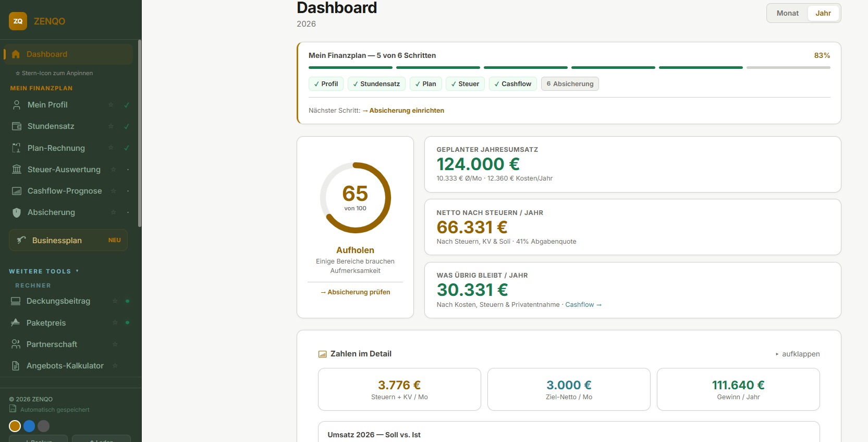Open Paketpreis via its sidebar icon
This screenshot has width=868, height=442.
[16, 323]
